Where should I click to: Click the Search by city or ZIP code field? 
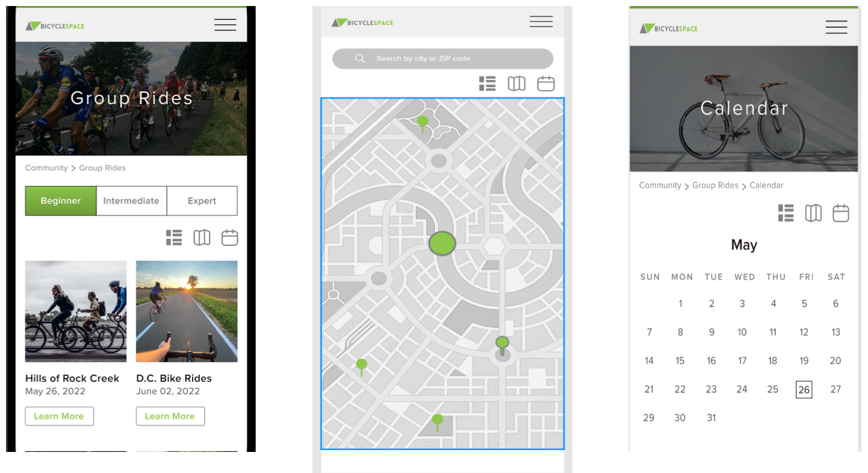click(442, 58)
